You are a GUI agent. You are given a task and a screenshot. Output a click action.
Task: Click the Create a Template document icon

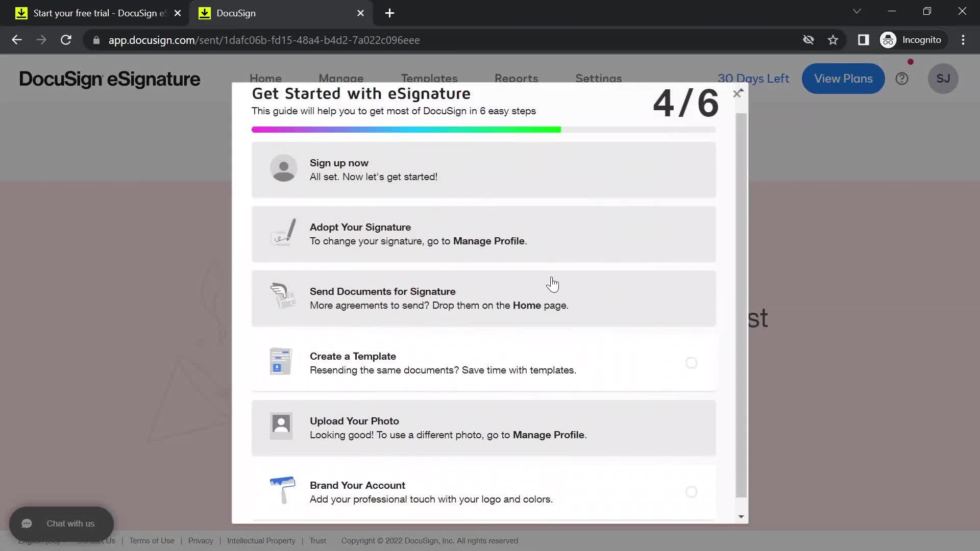[x=281, y=362]
